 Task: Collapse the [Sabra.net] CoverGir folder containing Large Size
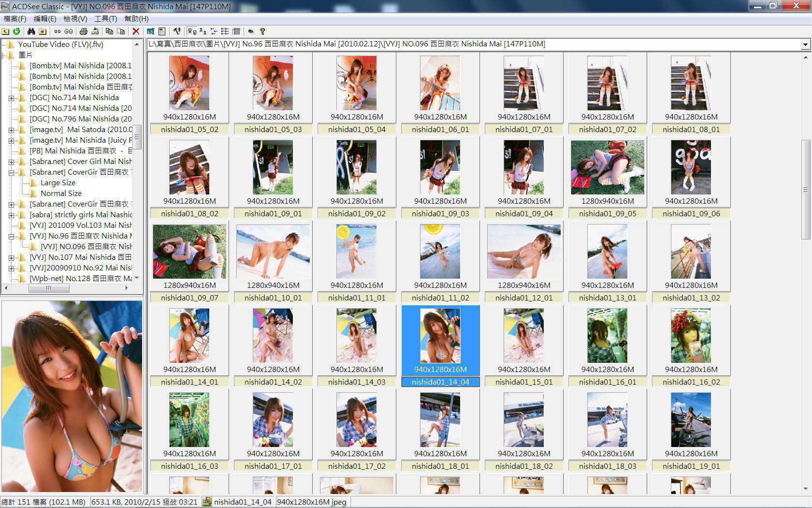[x=11, y=172]
